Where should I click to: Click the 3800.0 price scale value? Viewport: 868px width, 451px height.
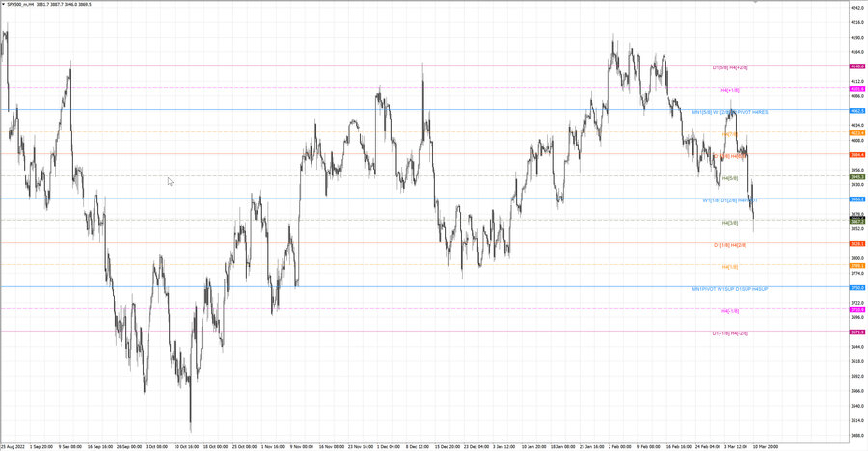(x=857, y=258)
